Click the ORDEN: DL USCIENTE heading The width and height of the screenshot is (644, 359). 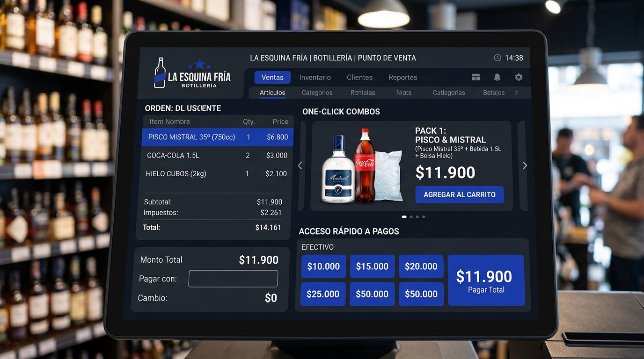click(183, 108)
